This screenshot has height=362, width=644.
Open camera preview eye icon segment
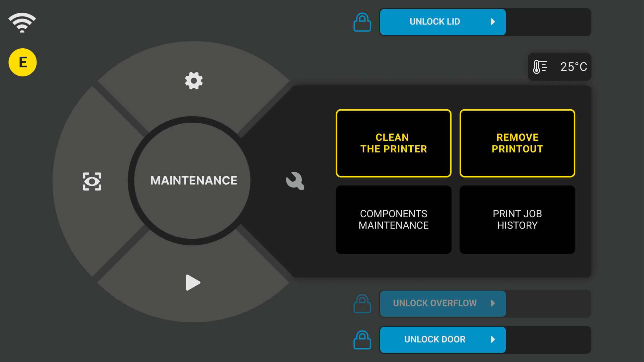pos(92,181)
